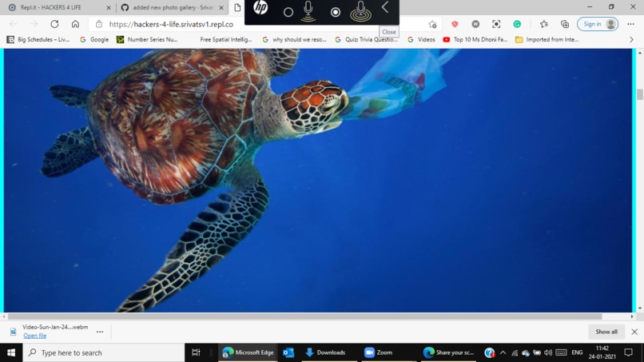
Task: Add this page to favorites star icon
Action: tap(432, 24)
